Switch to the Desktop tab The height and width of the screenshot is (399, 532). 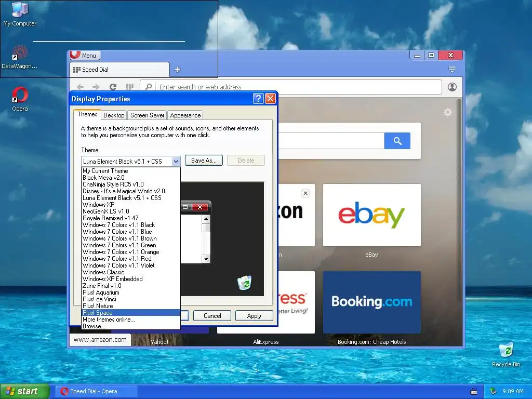tap(114, 115)
